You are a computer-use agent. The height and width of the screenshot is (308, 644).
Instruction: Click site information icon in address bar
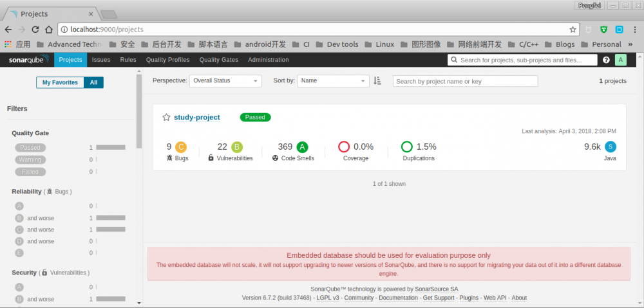point(64,30)
